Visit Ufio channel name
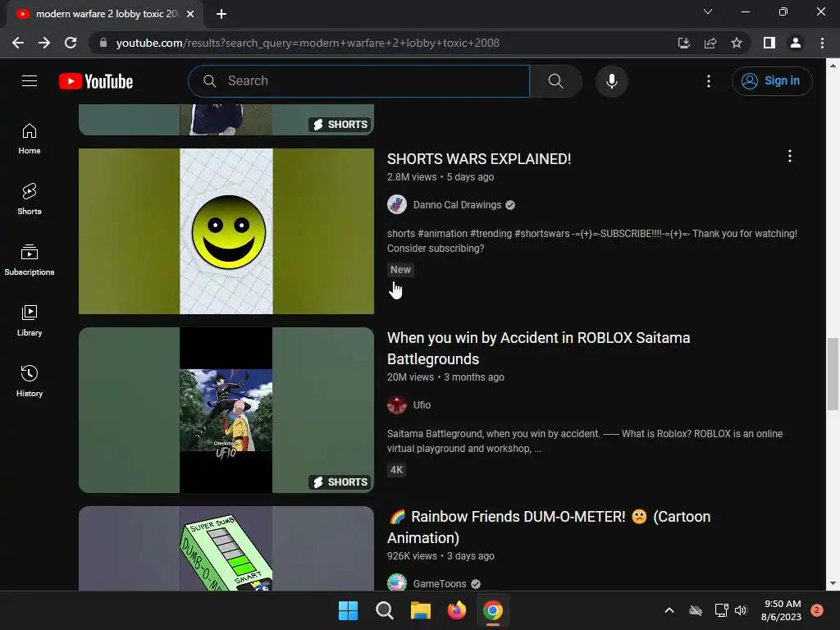 (422, 405)
